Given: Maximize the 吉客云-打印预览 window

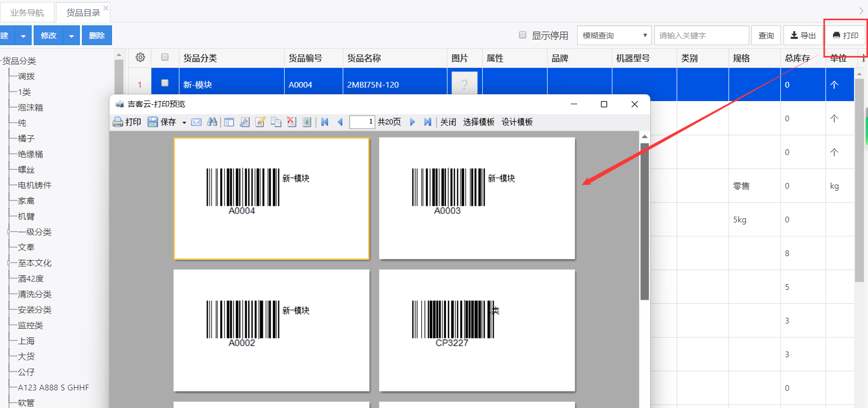Looking at the screenshot, I should [x=604, y=104].
